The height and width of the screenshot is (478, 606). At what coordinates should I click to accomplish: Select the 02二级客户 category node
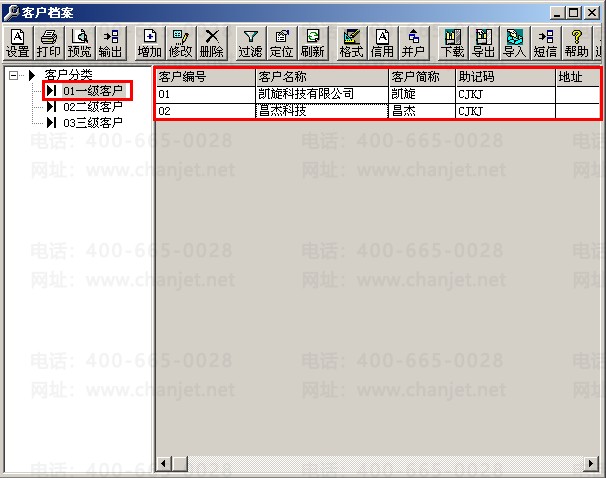[x=93, y=107]
